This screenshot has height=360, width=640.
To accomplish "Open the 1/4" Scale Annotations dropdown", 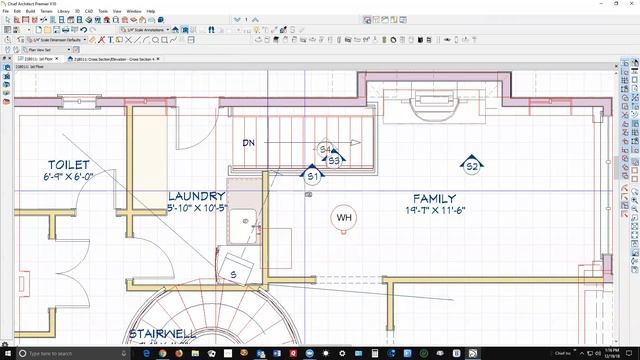I will [145, 30].
